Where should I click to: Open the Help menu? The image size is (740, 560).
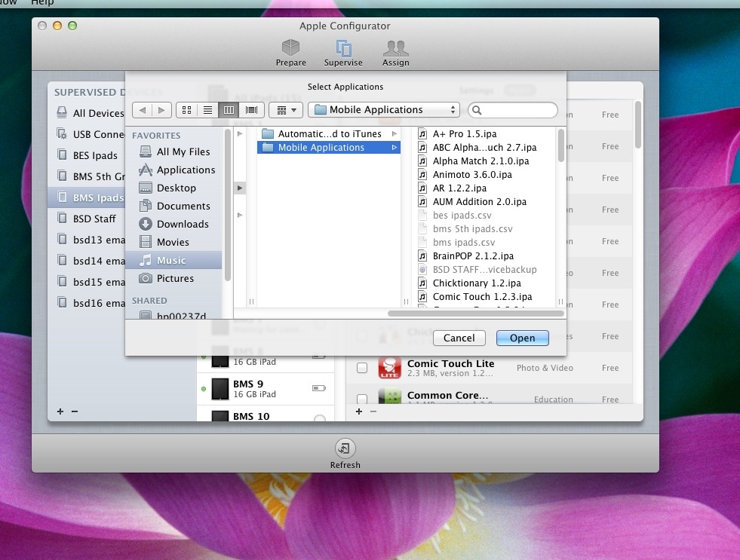point(42,3)
